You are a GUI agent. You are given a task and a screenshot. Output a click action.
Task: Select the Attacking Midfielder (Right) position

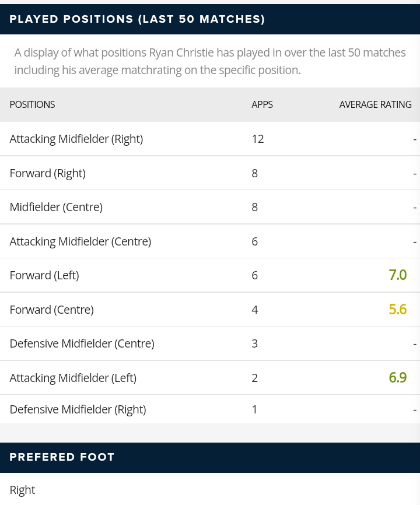tap(76, 139)
